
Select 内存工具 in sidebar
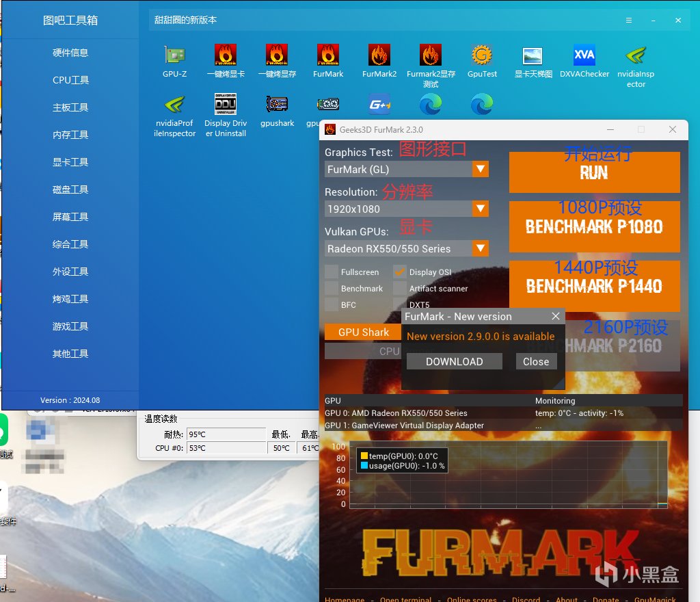pyautogui.click(x=70, y=135)
